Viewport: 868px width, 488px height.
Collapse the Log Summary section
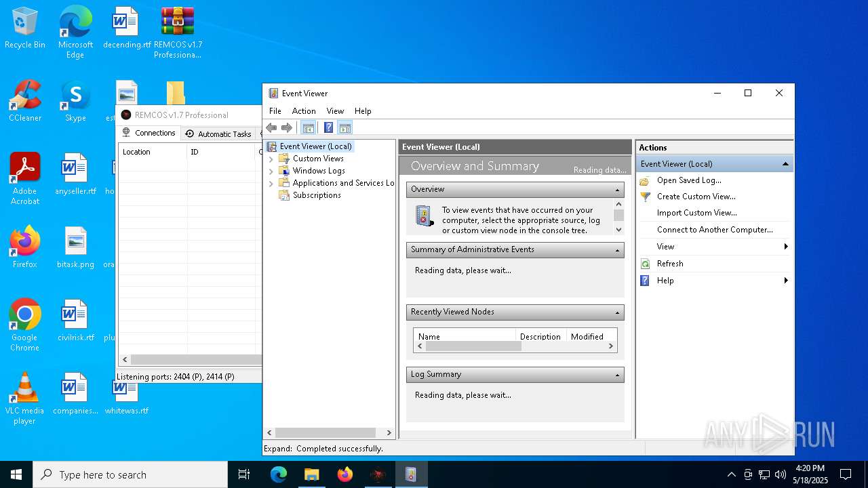point(617,375)
